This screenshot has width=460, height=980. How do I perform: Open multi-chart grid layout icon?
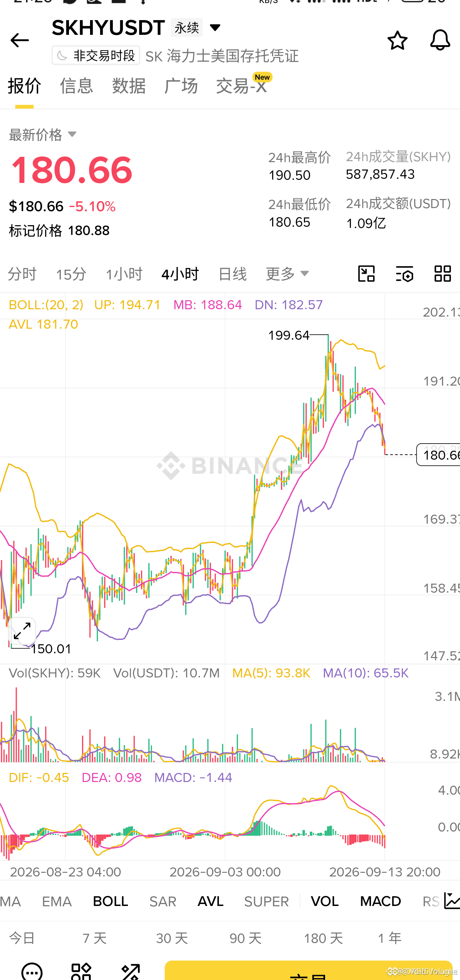click(x=443, y=273)
